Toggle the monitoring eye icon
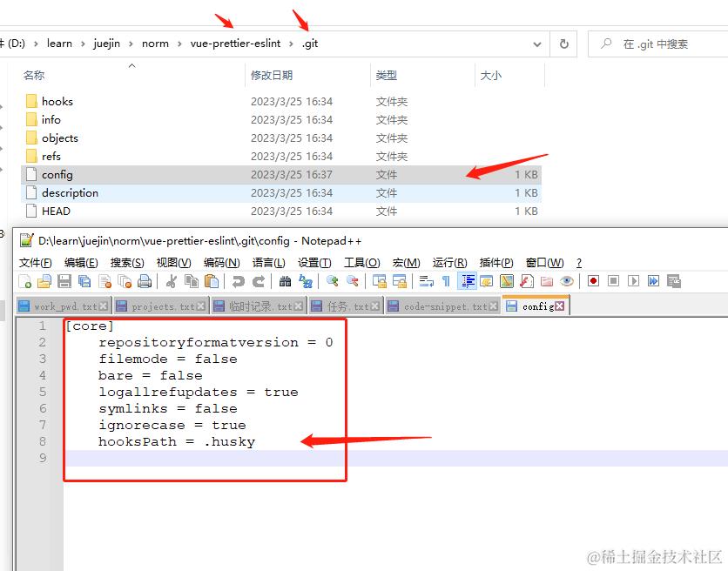Image resolution: width=728 pixels, height=571 pixels. point(567,281)
